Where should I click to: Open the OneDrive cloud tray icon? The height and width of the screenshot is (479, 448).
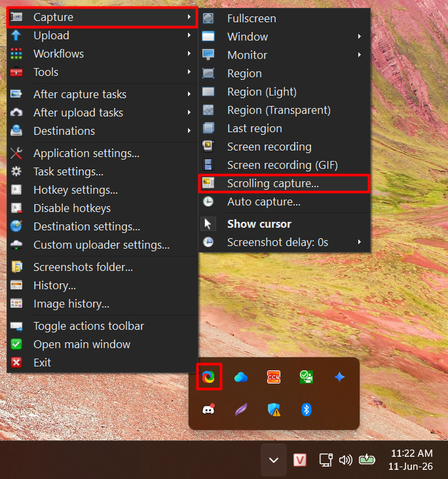tap(241, 378)
